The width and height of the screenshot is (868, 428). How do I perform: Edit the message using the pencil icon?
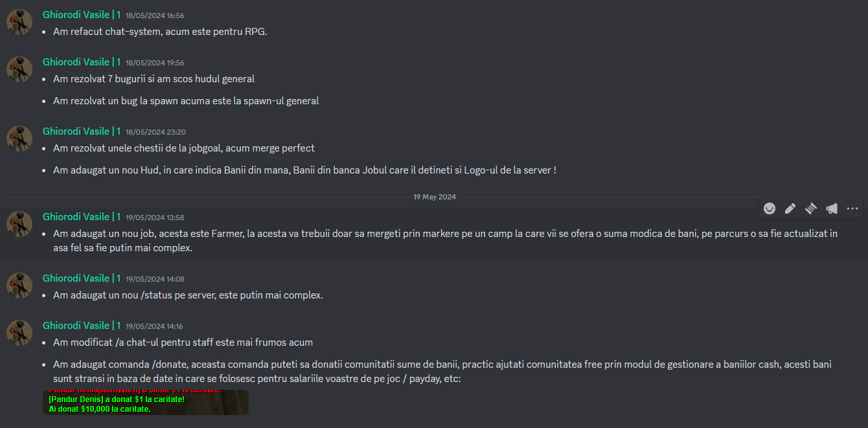790,208
